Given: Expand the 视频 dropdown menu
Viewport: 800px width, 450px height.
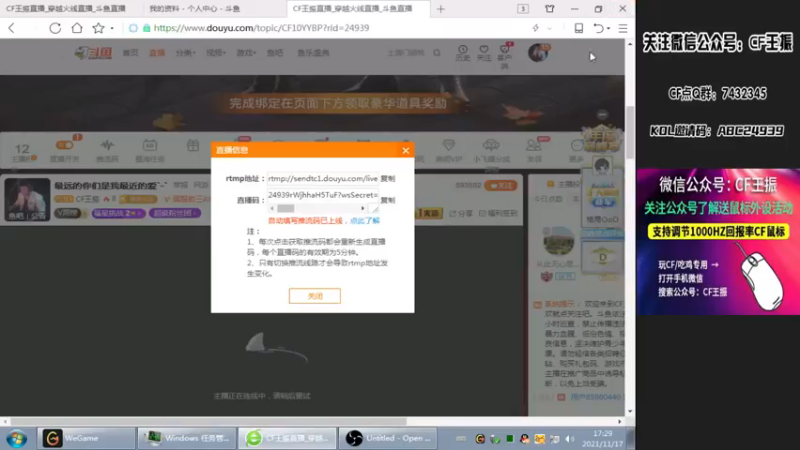Looking at the screenshot, I should [x=216, y=53].
